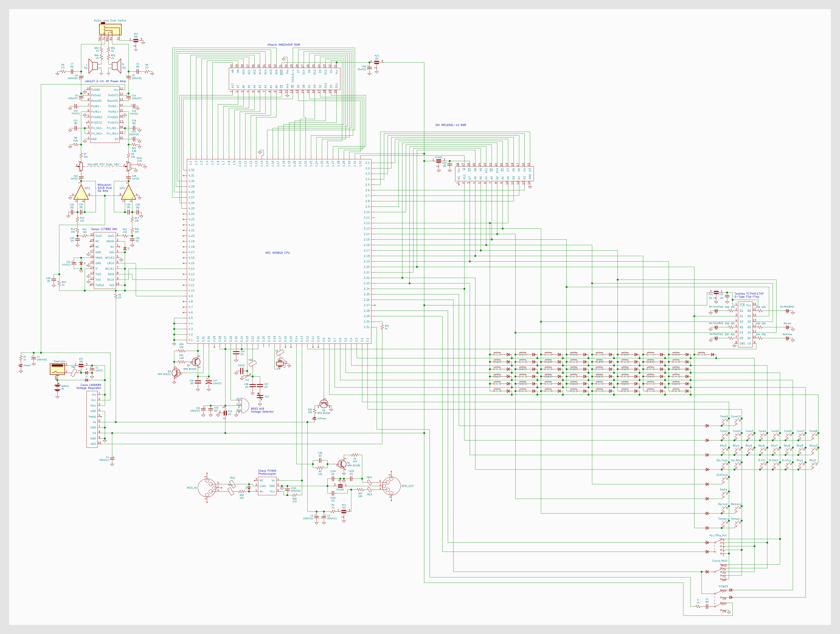The height and width of the screenshot is (634, 840).
Task: Select ferrite bead FB1 near PowerJack
Action: click(74, 373)
